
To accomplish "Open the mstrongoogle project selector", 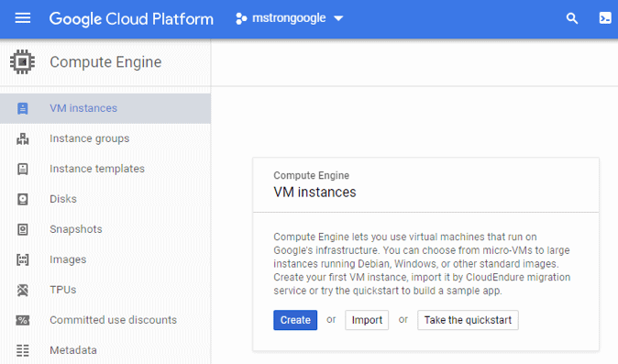I will [290, 18].
